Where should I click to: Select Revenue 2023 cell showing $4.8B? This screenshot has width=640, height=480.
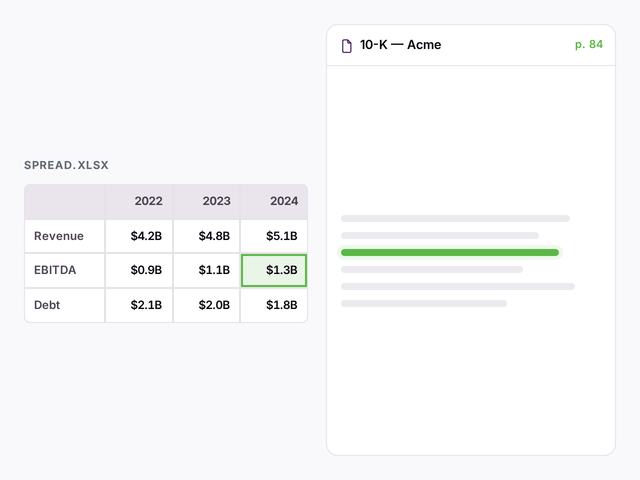coord(207,236)
